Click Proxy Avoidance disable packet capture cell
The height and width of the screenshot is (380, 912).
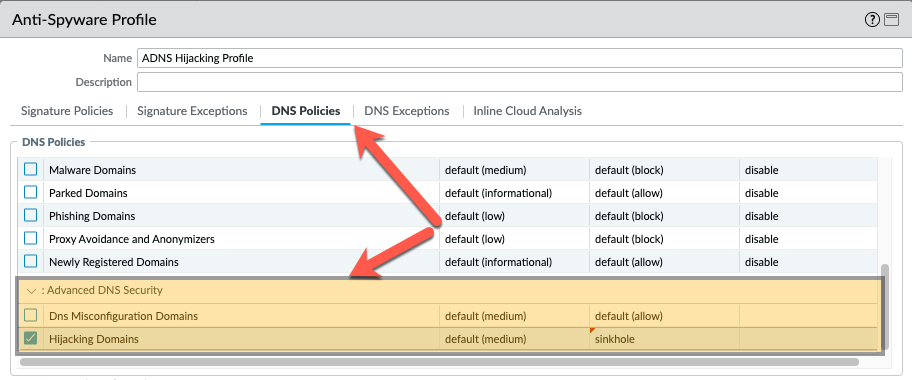pyautogui.click(x=808, y=239)
